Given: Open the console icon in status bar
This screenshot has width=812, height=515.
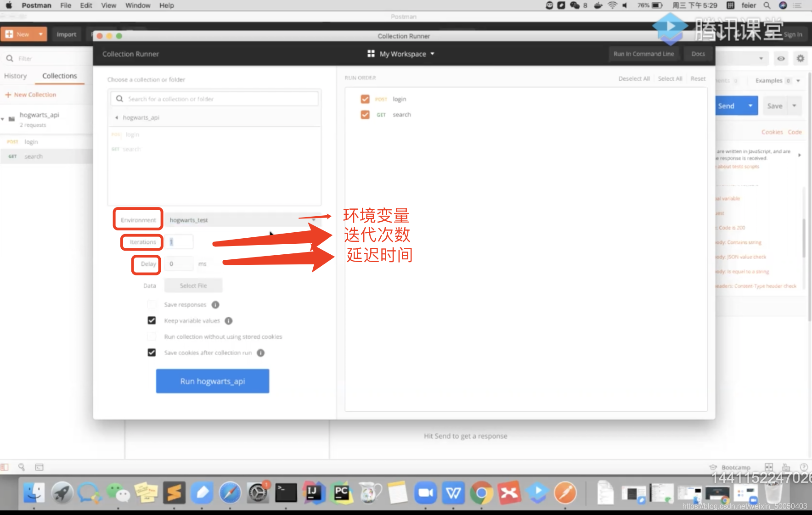Looking at the screenshot, I should pyautogui.click(x=39, y=467).
